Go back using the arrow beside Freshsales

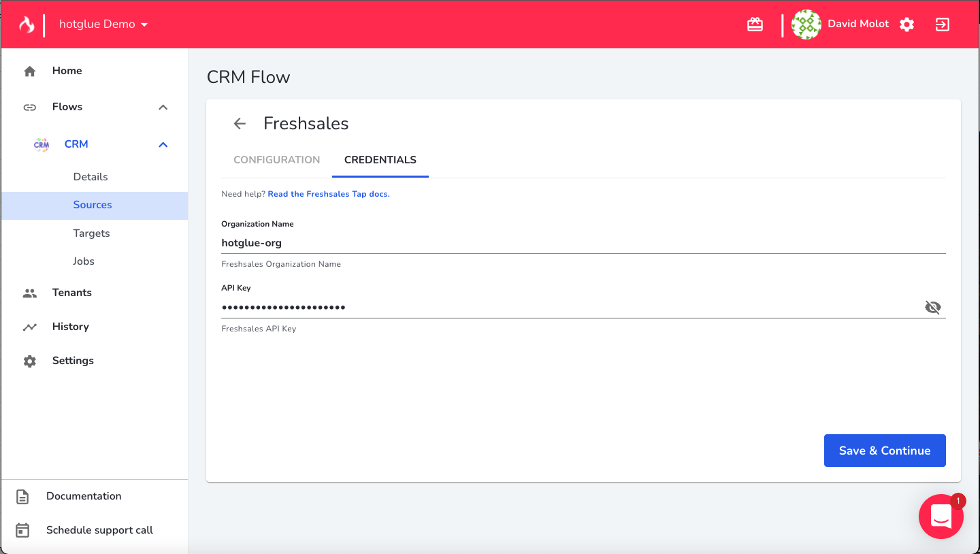239,123
